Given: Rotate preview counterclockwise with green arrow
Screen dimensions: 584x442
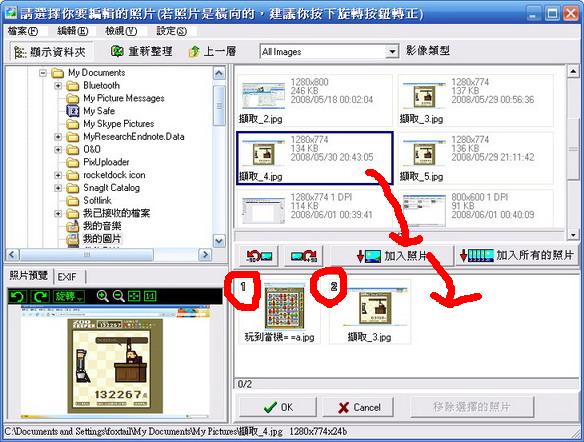Looking at the screenshot, I should click(x=17, y=296).
